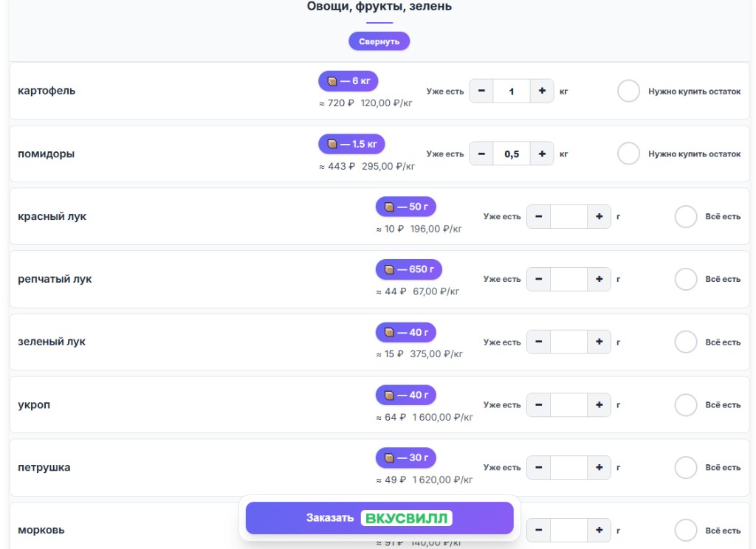Image resolution: width=756 pixels, height=549 pixels.
Task: Click the Заказать ВкусВилл order button
Action: pos(379,518)
